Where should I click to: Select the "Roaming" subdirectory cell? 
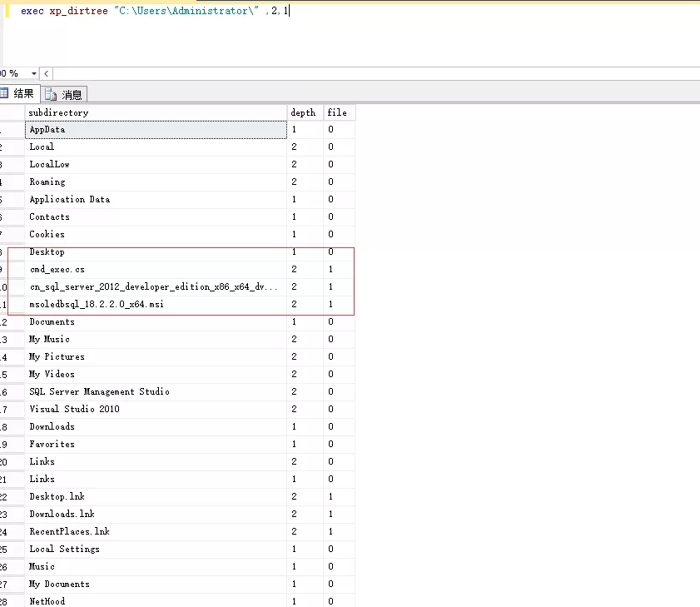pos(156,182)
